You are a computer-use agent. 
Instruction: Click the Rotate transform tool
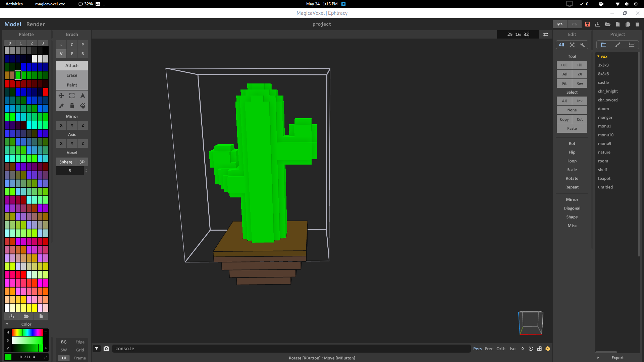pos(572,178)
